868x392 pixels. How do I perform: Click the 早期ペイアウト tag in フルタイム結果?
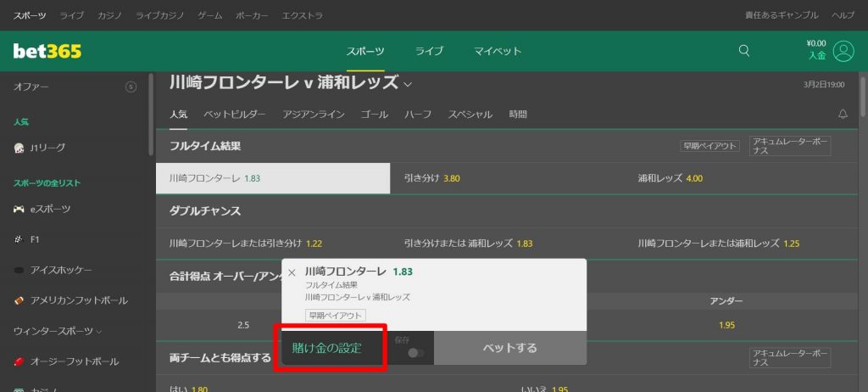pyautogui.click(x=709, y=146)
